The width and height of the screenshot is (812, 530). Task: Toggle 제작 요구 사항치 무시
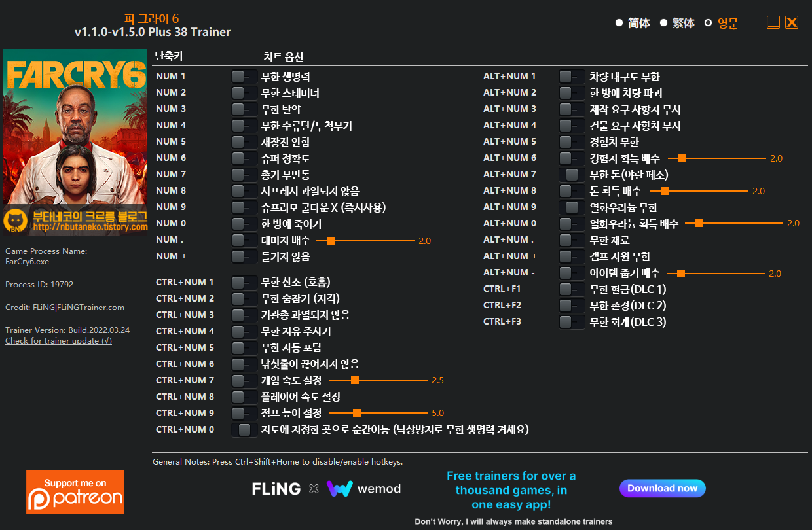[572, 109]
